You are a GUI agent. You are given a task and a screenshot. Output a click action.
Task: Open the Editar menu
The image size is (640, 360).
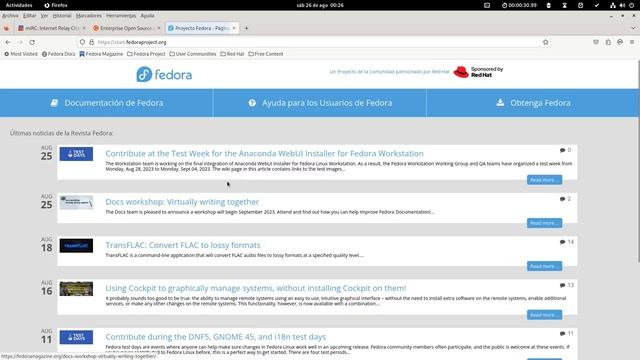tap(29, 16)
